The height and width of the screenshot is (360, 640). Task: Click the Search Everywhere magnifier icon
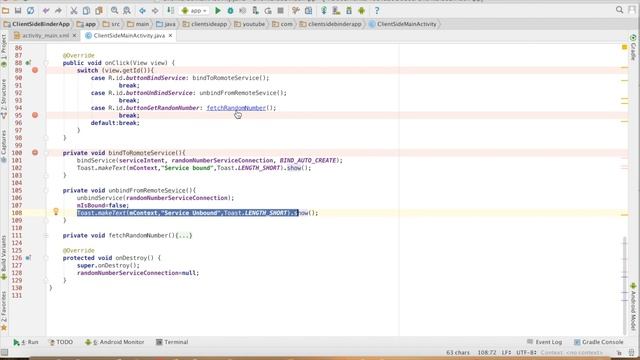619,10
